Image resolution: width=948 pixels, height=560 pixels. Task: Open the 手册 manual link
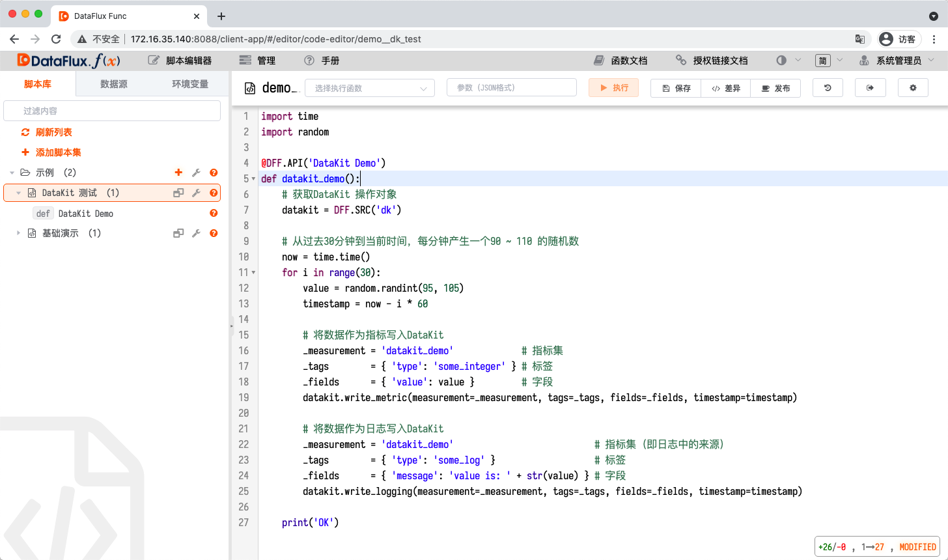(322, 61)
